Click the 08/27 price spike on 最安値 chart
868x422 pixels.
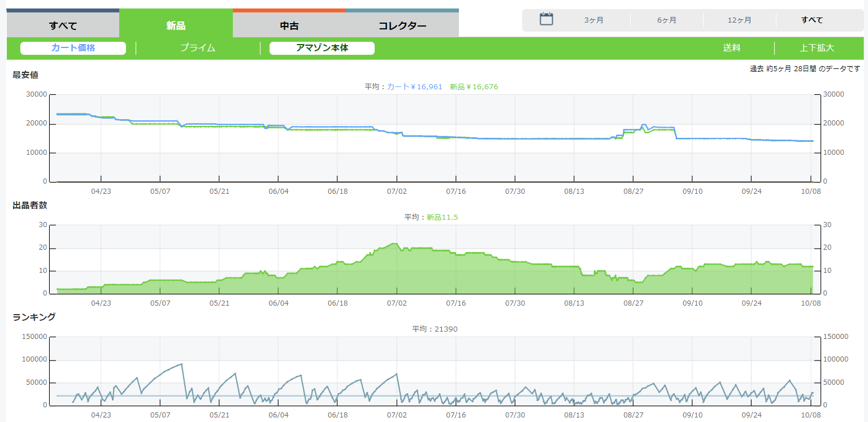pos(644,125)
